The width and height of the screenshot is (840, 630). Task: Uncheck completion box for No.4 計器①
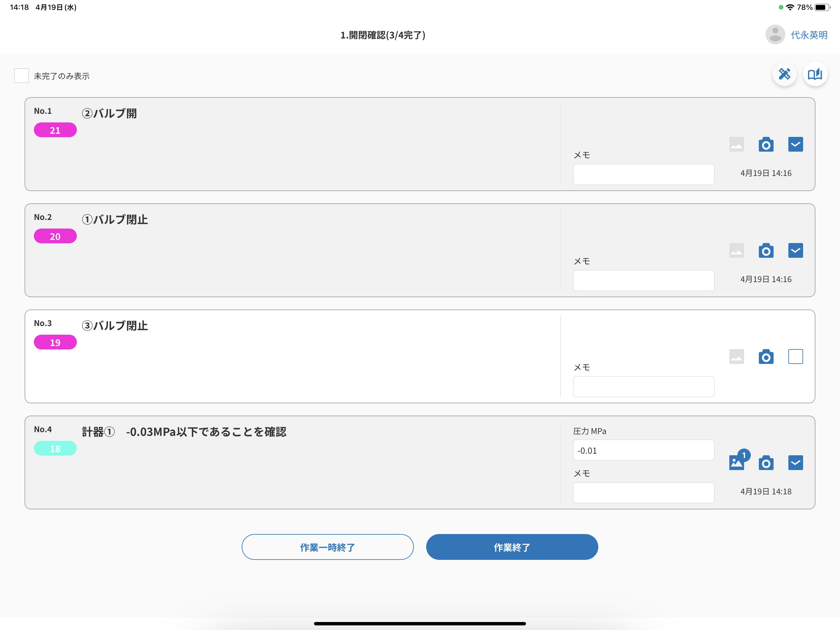click(x=795, y=462)
